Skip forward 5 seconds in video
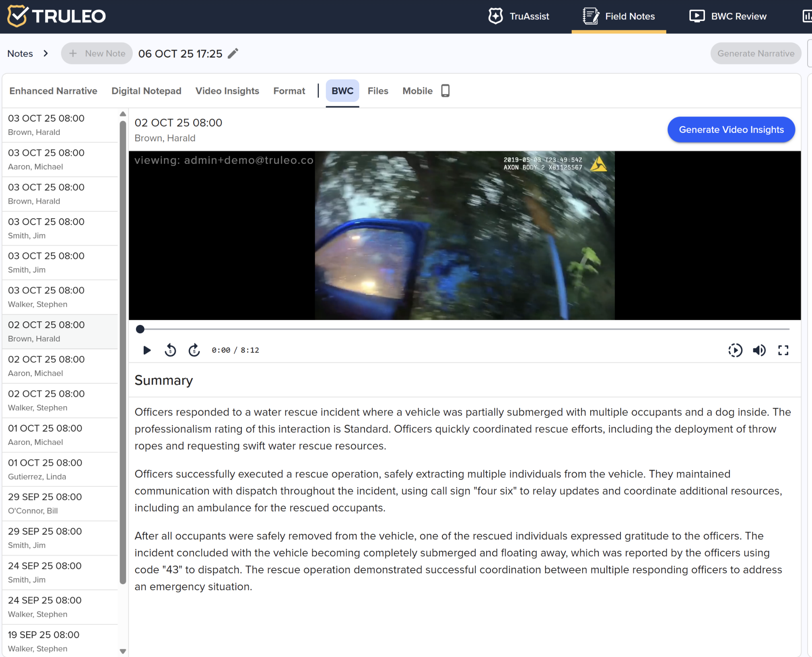This screenshot has width=812, height=657. coord(194,350)
